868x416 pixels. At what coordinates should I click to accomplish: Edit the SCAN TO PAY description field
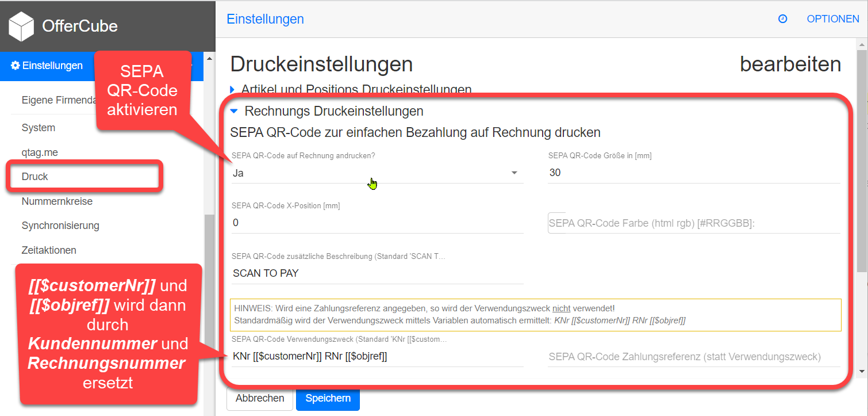[x=377, y=273]
